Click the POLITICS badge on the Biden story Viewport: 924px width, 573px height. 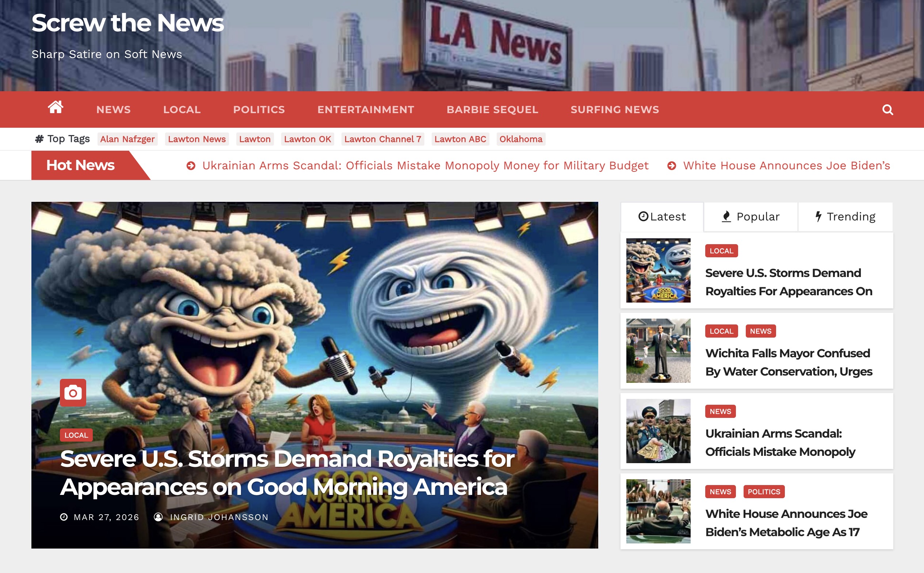tap(764, 492)
